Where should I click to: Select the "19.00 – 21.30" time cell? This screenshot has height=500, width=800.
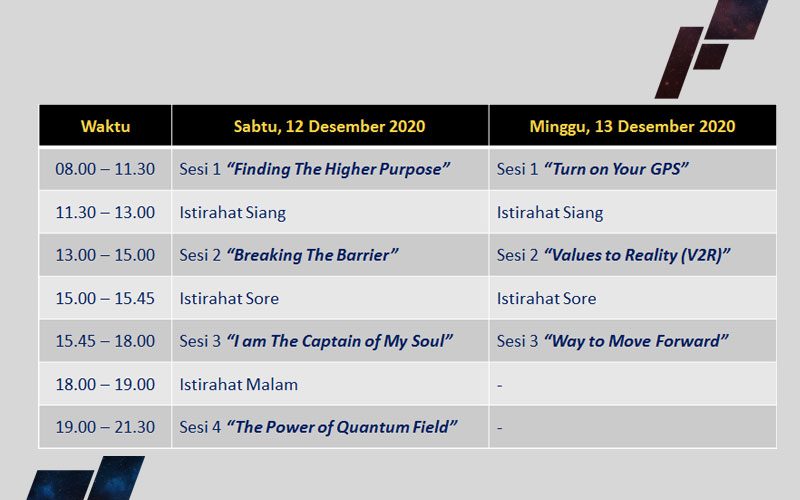[105, 427]
